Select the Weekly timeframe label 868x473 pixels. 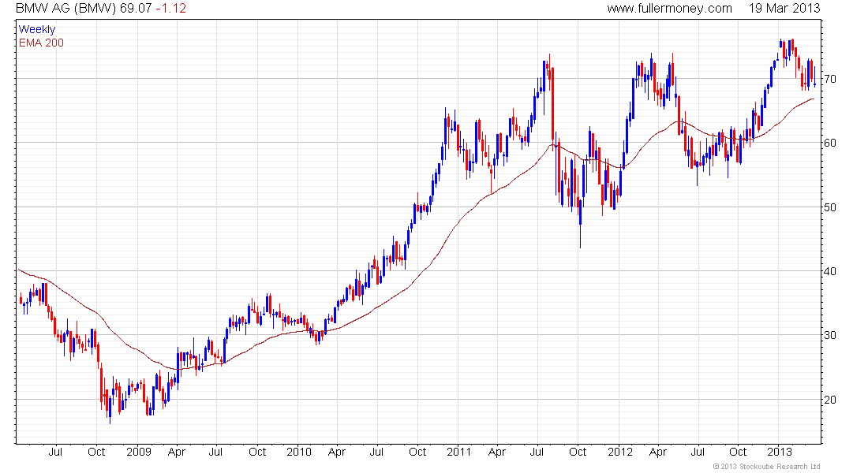37,29
